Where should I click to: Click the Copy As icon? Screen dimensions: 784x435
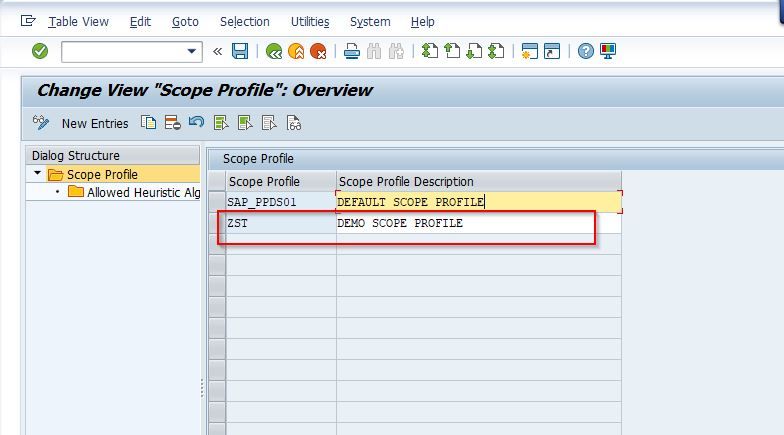coord(148,122)
